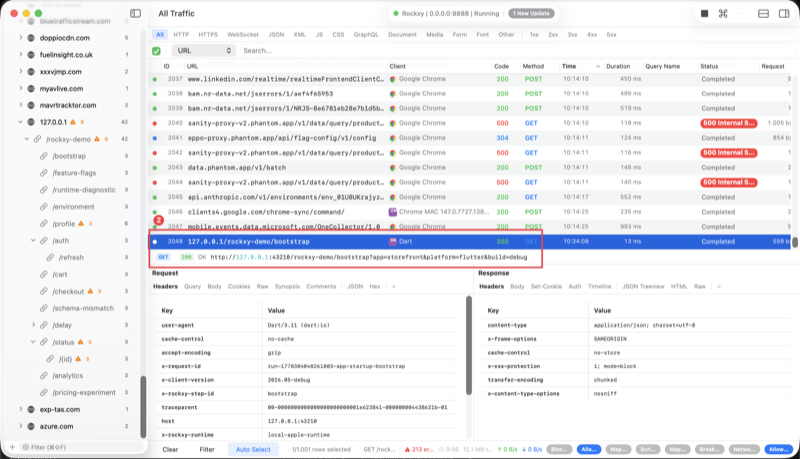
Task: Select the JSON traffic filter tab
Action: (276, 35)
